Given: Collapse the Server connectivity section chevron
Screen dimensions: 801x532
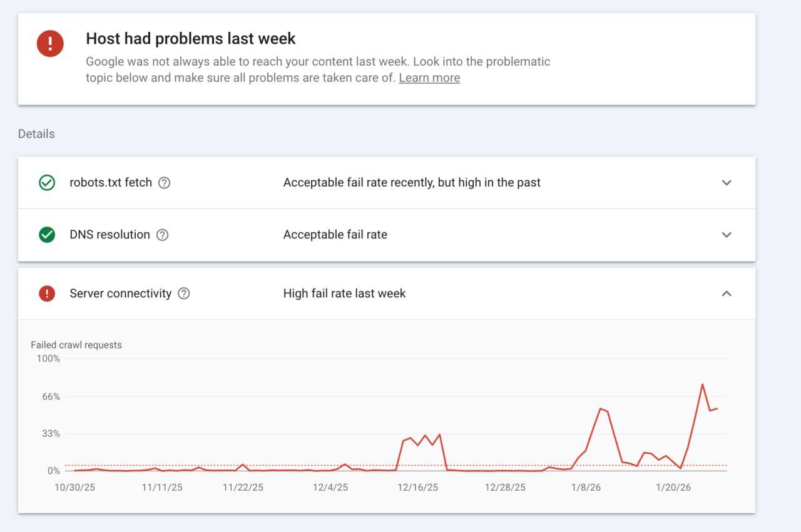Looking at the screenshot, I should point(727,294).
